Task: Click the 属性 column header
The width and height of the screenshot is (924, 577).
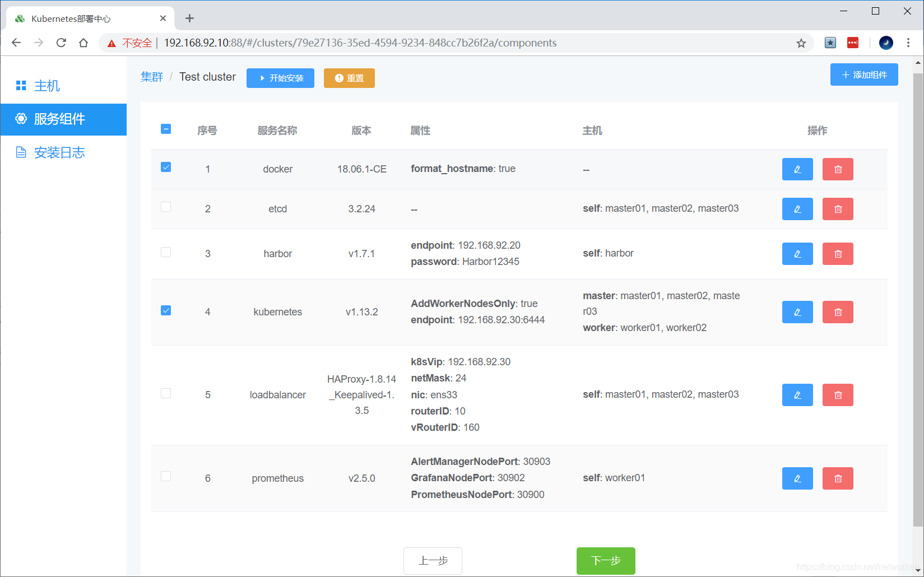Action: [x=420, y=131]
